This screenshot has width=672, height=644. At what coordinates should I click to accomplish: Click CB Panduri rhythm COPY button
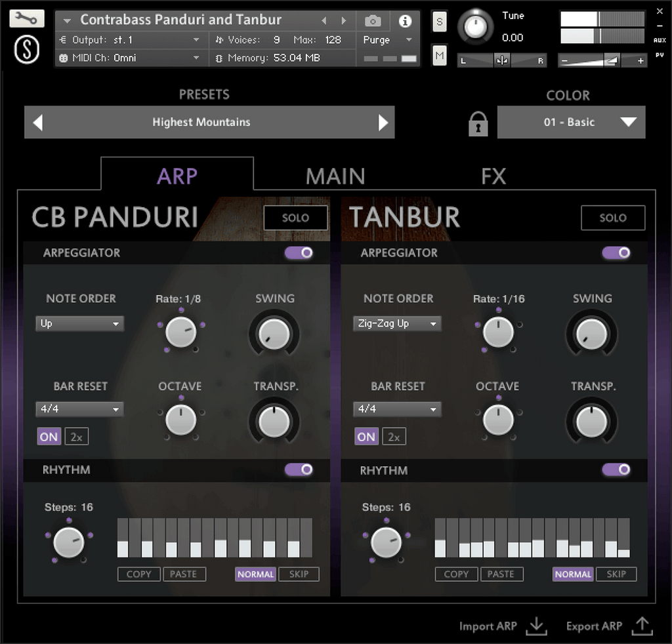(139, 574)
